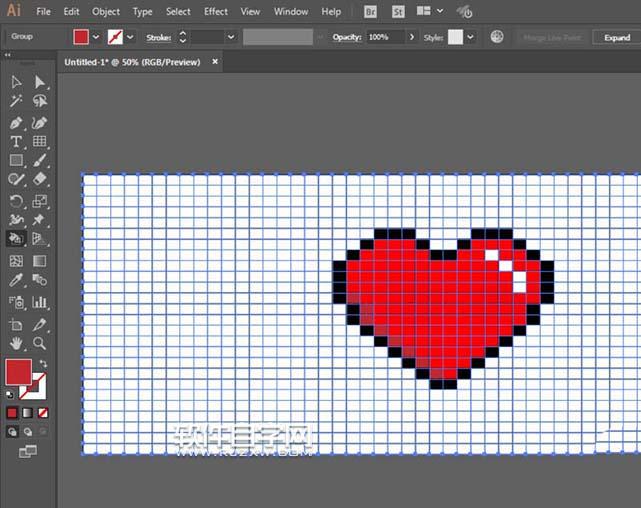Image resolution: width=641 pixels, height=508 pixels.
Task: Select the Direct Selection tool
Action: coord(40,82)
